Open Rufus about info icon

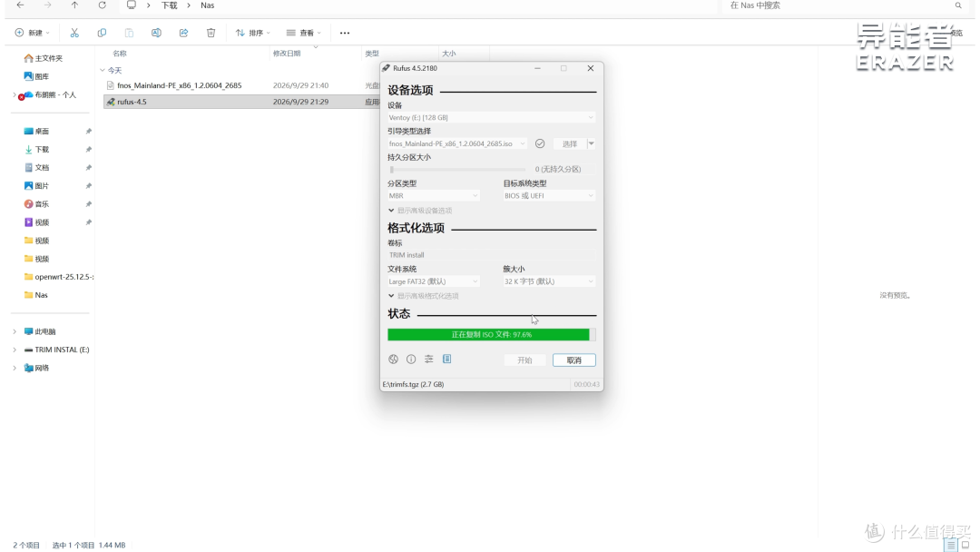coord(411,359)
